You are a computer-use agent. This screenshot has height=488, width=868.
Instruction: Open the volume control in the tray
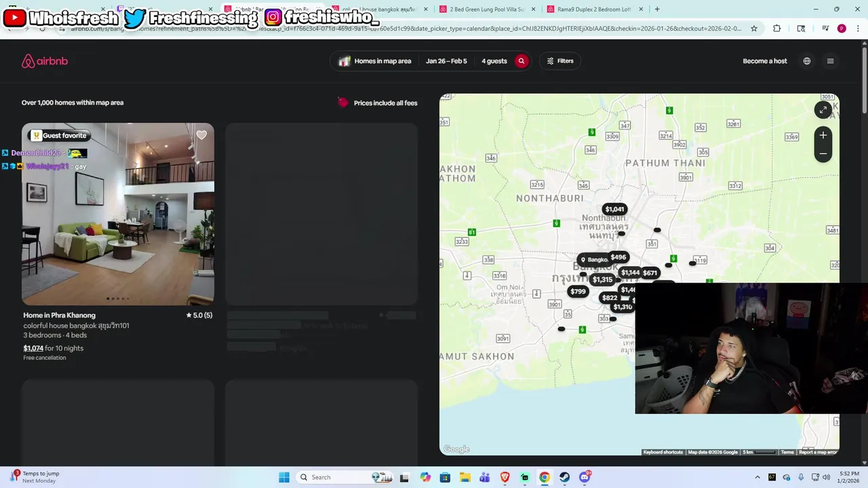click(x=827, y=477)
